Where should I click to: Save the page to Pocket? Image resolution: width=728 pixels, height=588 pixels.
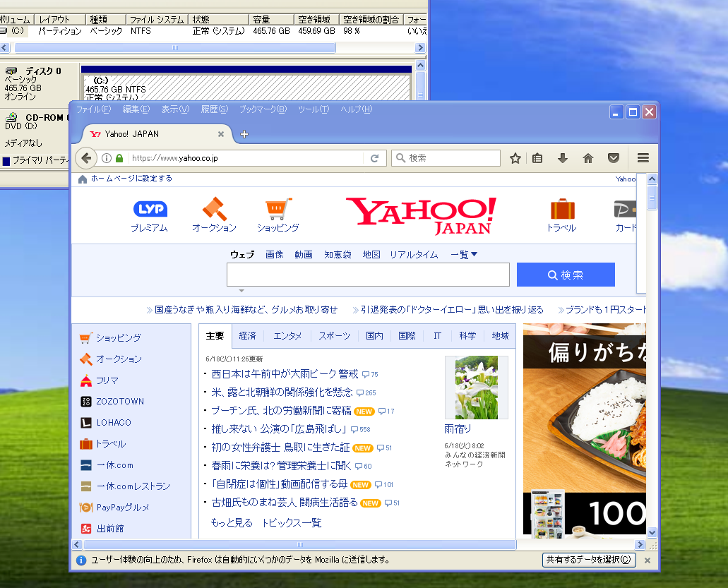[614, 157]
